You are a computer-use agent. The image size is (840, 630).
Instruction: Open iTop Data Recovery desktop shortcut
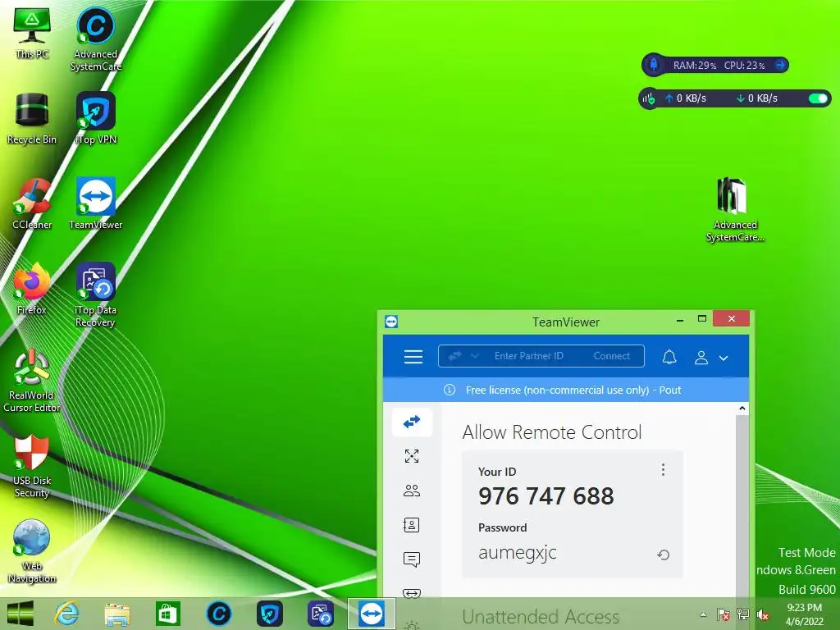click(95, 294)
